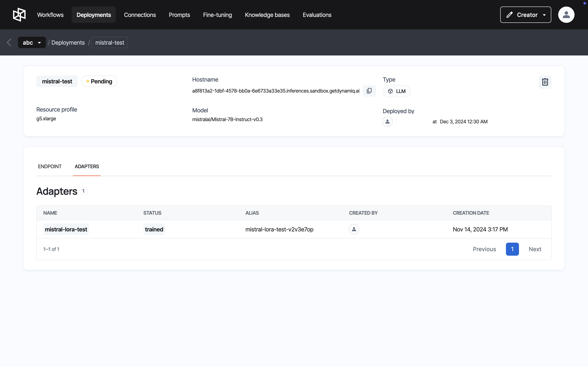Open the abc project dropdown

[x=32, y=42]
